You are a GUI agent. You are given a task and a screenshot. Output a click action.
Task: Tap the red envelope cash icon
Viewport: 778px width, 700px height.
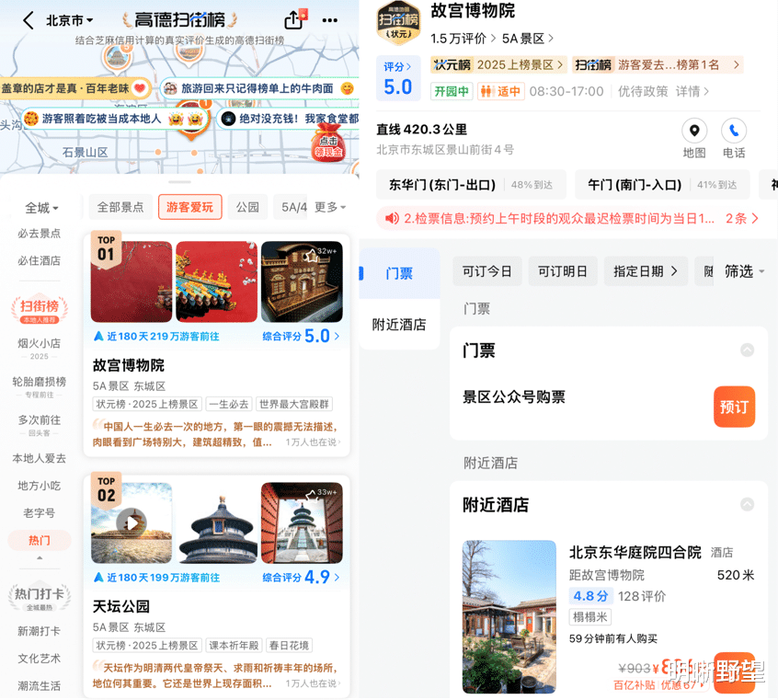(328, 142)
